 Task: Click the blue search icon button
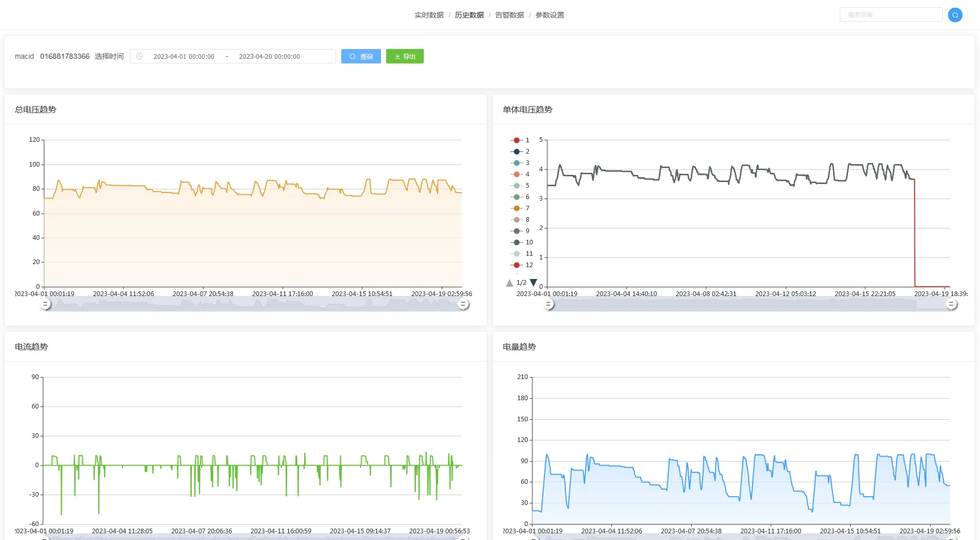point(955,15)
